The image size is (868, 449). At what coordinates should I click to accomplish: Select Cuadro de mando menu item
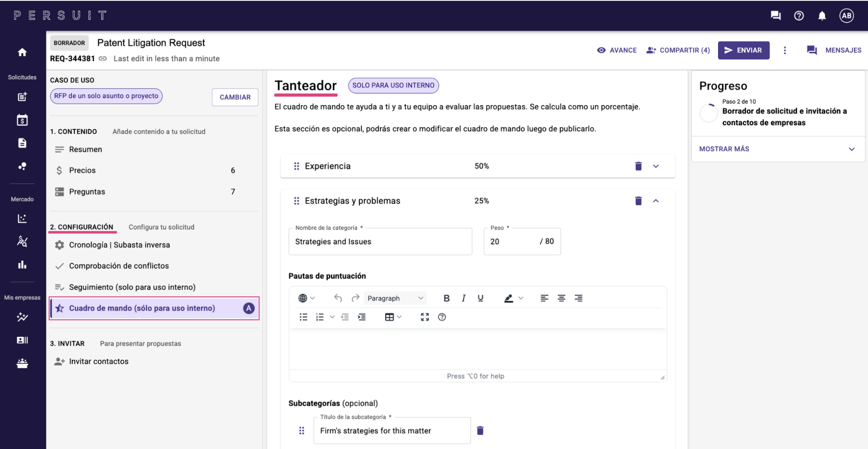click(x=154, y=308)
